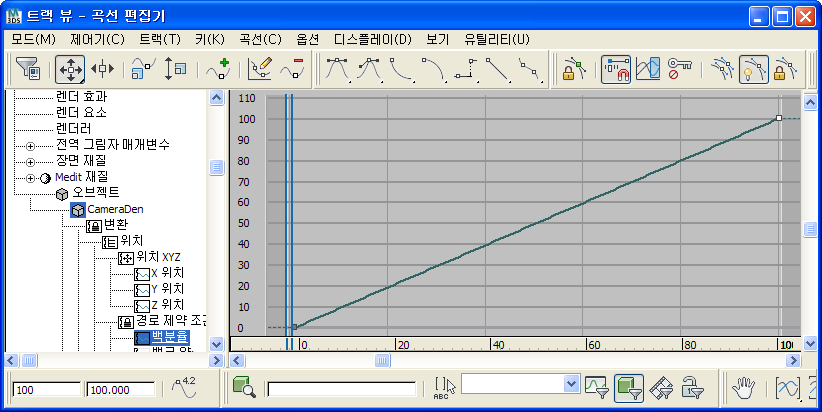Set tangents to Linear
822x412 pixels.
[x=498, y=69]
